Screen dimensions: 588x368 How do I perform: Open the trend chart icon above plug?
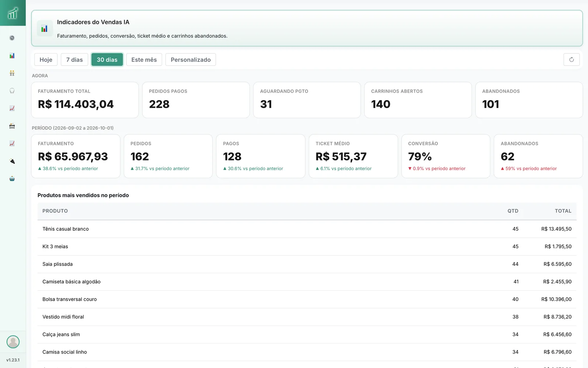[12, 144]
